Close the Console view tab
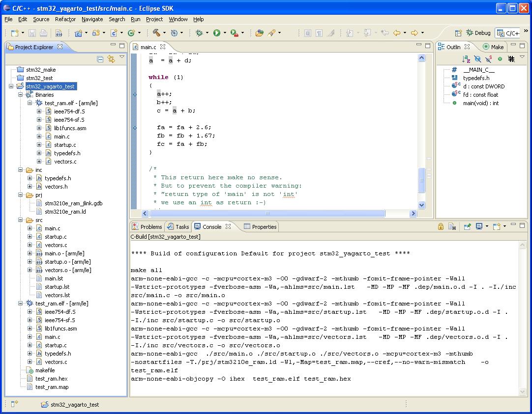The image size is (532, 414). pos(228,226)
